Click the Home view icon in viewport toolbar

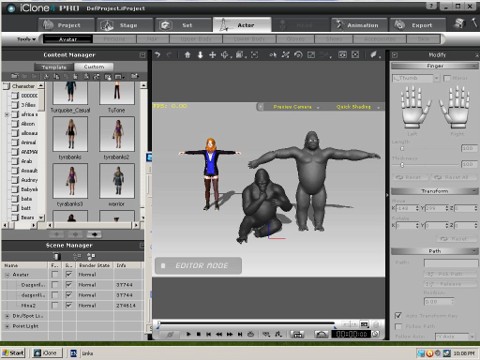[187, 55]
